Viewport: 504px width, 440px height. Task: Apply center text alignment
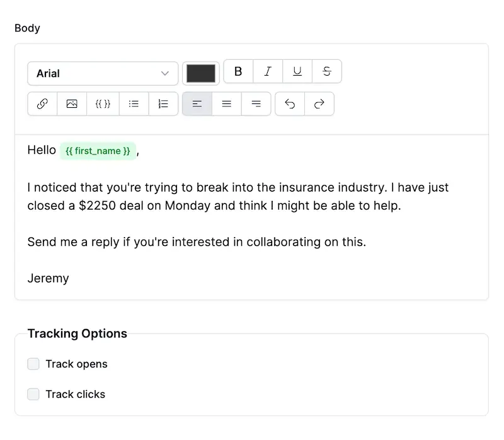227,103
